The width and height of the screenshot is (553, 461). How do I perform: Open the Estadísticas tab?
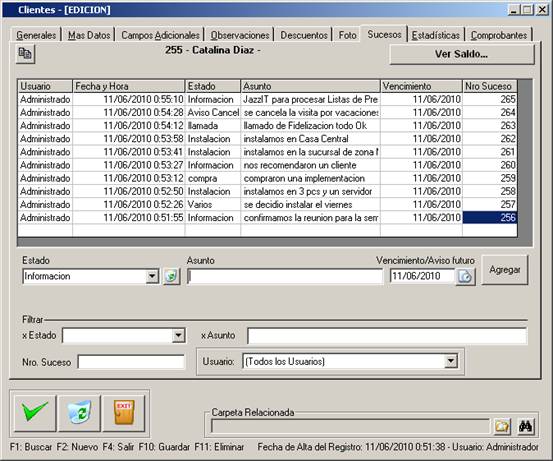click(436, 35)
